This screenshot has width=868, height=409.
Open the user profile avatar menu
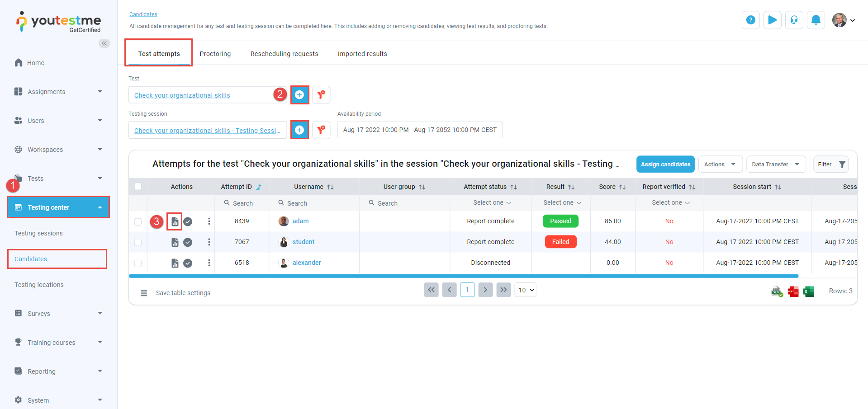coord(844,20)
